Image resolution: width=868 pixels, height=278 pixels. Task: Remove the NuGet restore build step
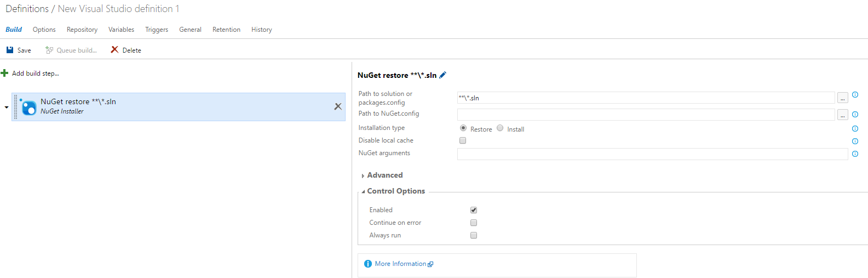point(338,106)
